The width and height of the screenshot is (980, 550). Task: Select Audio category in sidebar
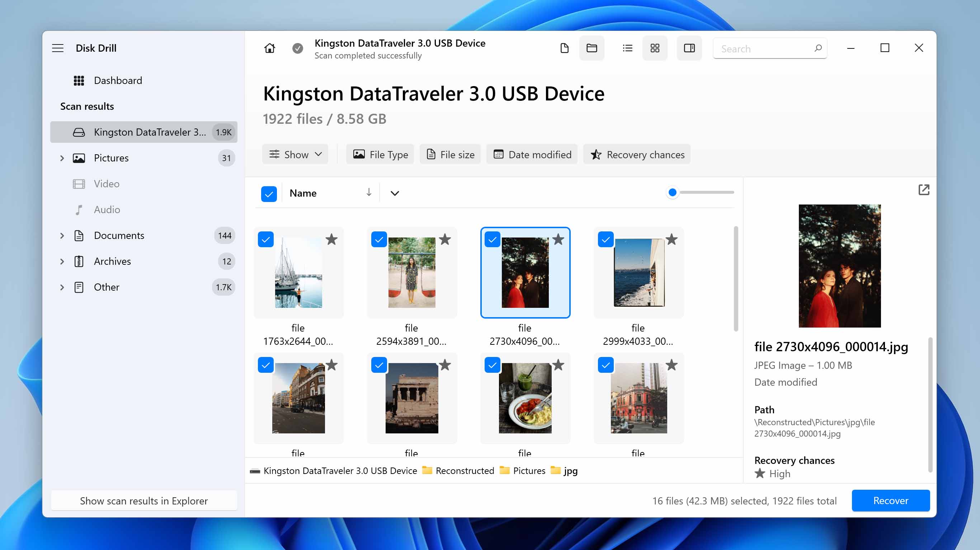(144, 210)
